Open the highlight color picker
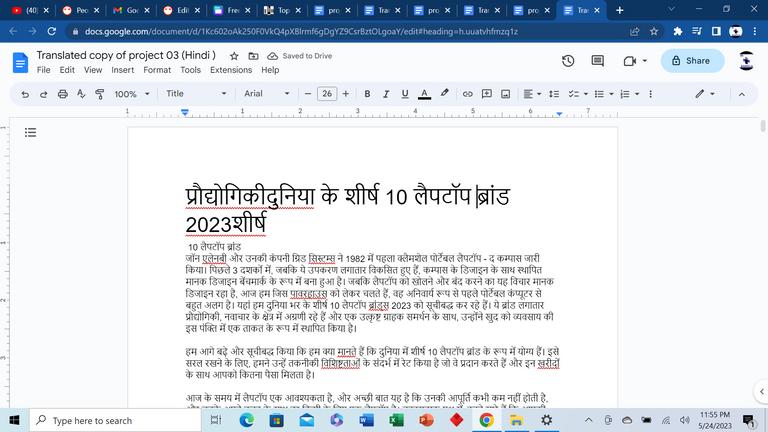This screenshot has width=768, height=432. click(445, 94)
